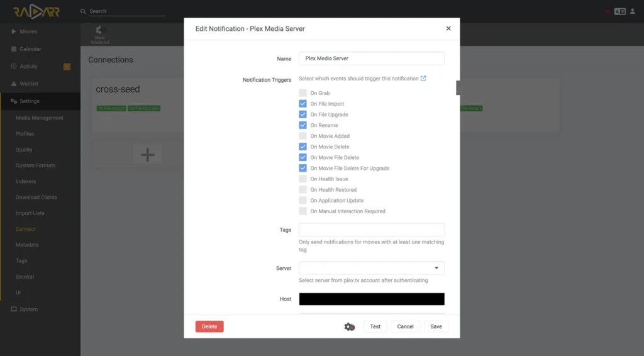Click the Test button
The width and height of the screenshot is (644, 356).
click(x=375, y=326)
